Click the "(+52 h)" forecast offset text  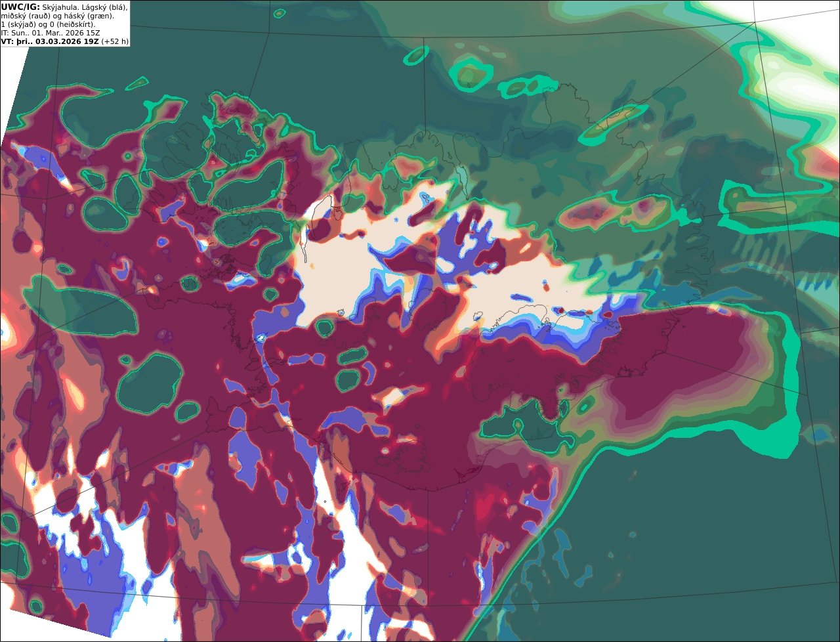pyautogui.click(x=115, y=41)
